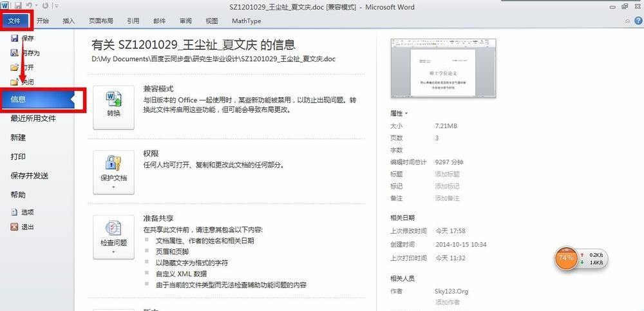Viewport: 644px width, 311px height.
Task: Minimize the ribbon with the caret icon
Action: [x=627, y=21]
